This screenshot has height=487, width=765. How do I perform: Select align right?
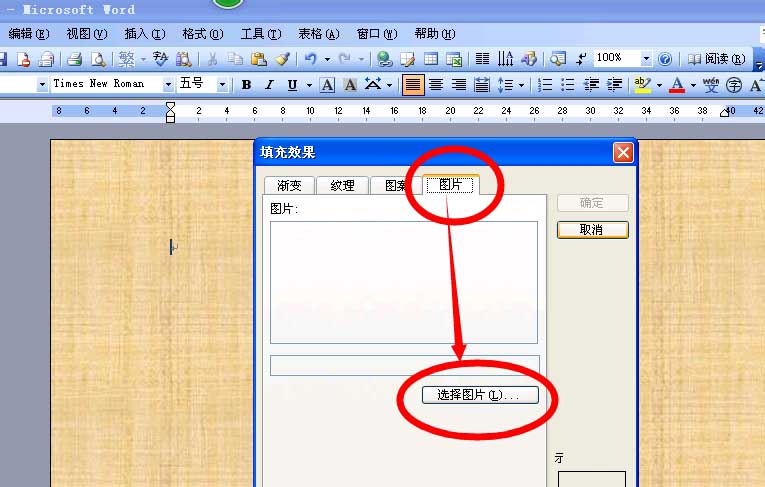(x=459, y=85)
